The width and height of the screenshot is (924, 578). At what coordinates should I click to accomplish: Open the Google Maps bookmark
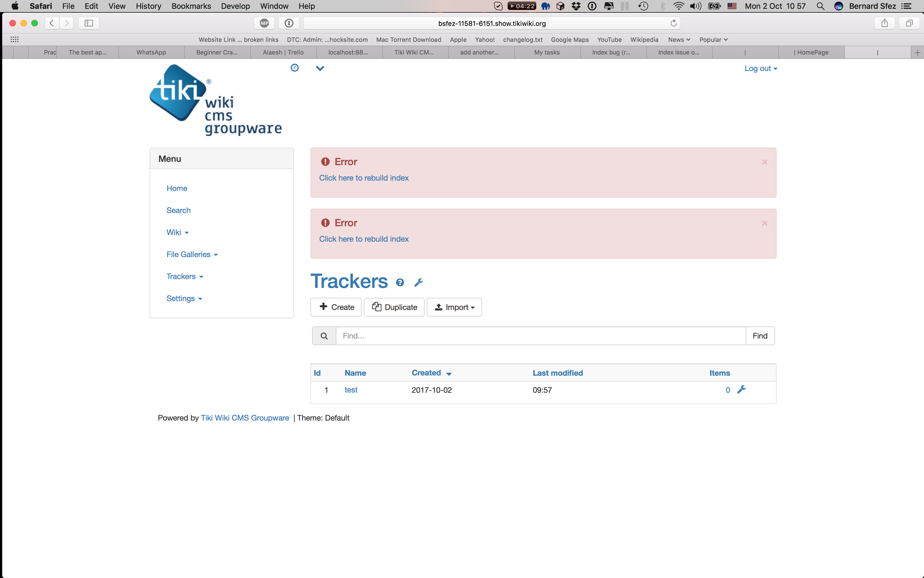[x=570, y=39]
